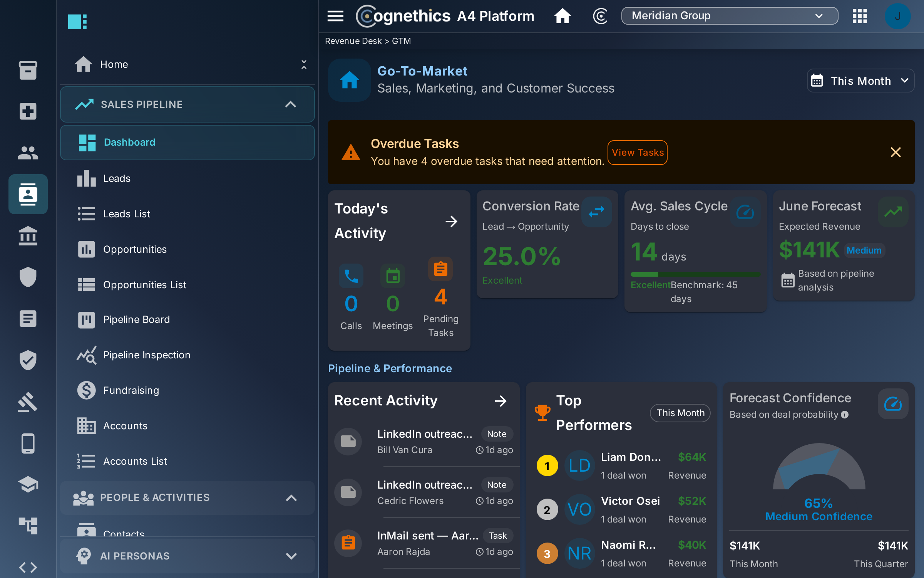Click the org chart icon in left rail
The width and height of the screenshot is (924, 578).
[x=28, y=526]
